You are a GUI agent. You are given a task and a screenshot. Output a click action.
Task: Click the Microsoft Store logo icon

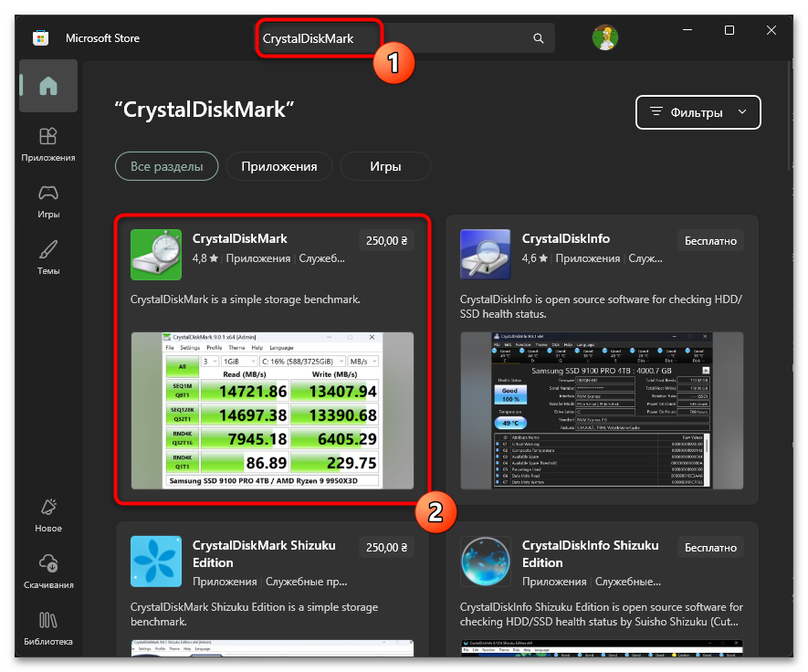point(41,38)
